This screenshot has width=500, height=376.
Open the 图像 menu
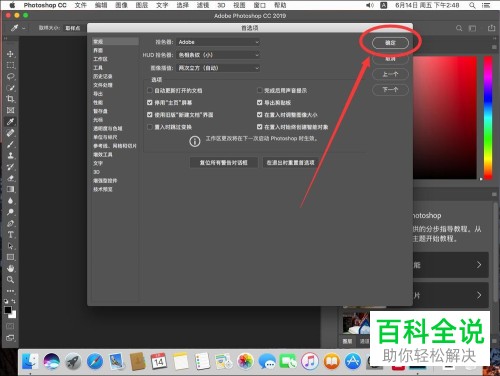point(121,5)
